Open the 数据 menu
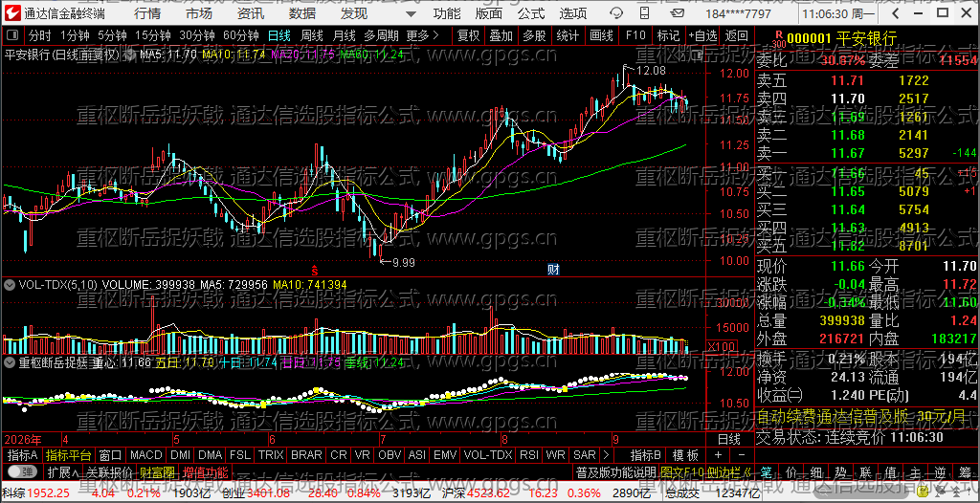Screen dimensions: 980x503 click(x=302, y=13)
